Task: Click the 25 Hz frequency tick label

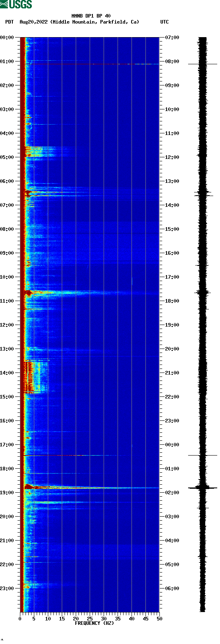Action: (x=90, y=619)
